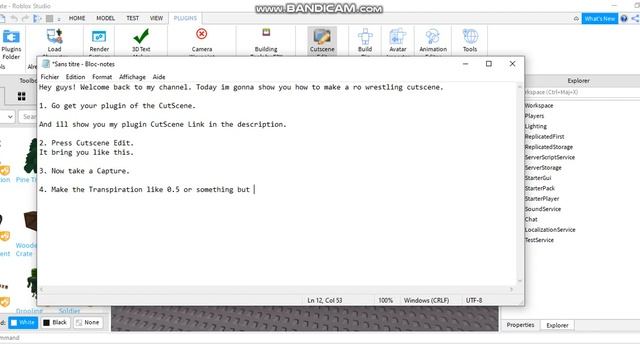Image resolution: width=640 pixels, height=360 pixels.
Task: Select TestService in the Explorer
Action: click(539, 240)
